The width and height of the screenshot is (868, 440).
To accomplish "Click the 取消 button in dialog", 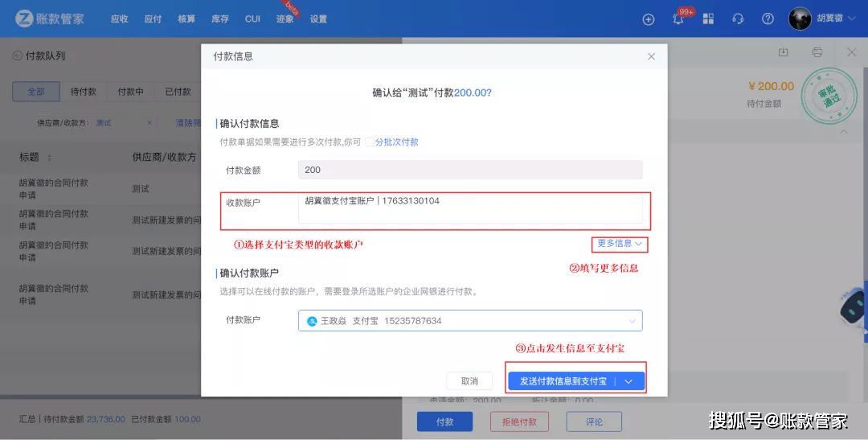I will (x=469, y=381).
